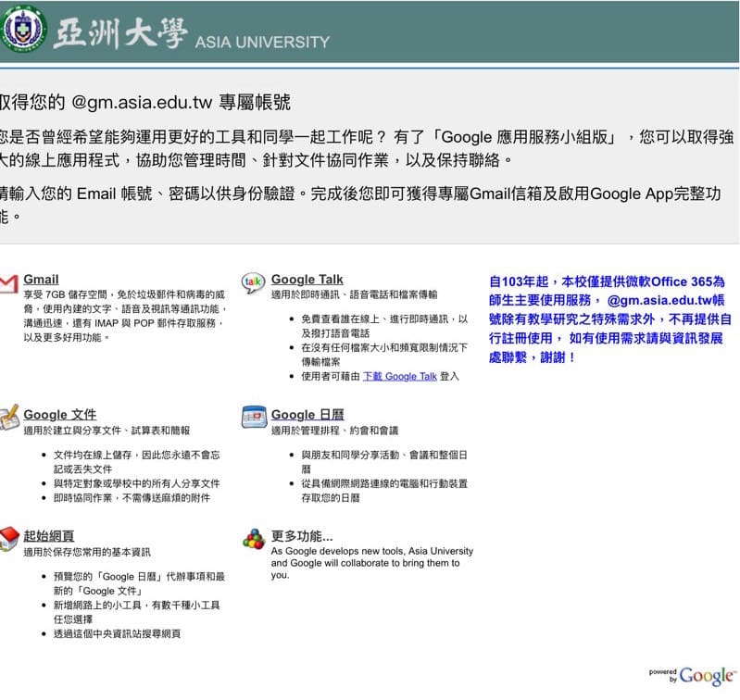740x700 pixels.
Task: Follow the 下載 Google Talk link
Action: point(400,377)
